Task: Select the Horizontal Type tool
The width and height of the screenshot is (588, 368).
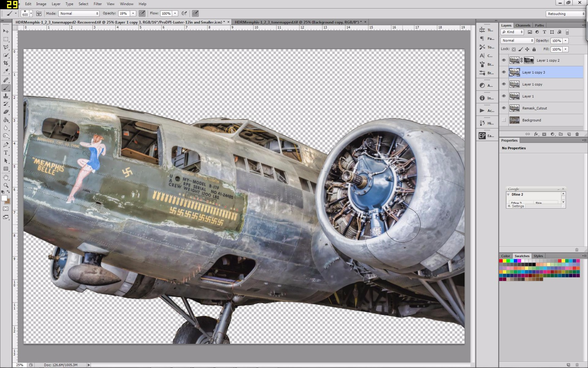Action: click(x=6, y=153)
